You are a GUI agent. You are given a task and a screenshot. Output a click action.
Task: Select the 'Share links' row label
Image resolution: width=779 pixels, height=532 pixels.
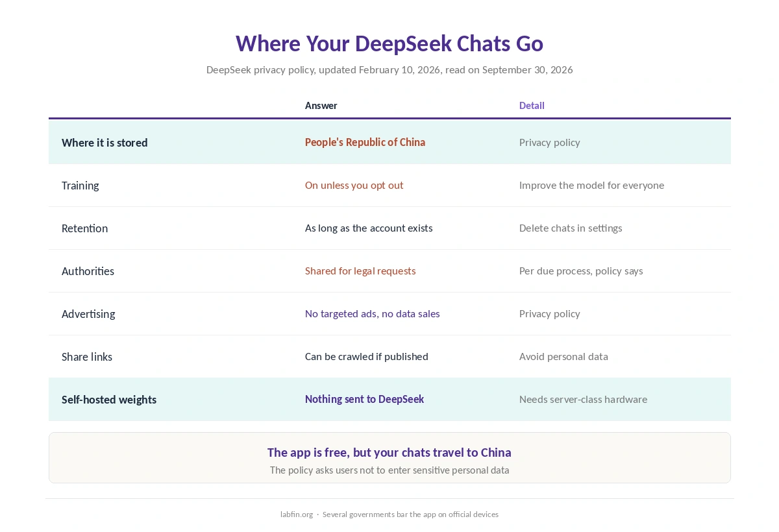click(x=87, y=357)
